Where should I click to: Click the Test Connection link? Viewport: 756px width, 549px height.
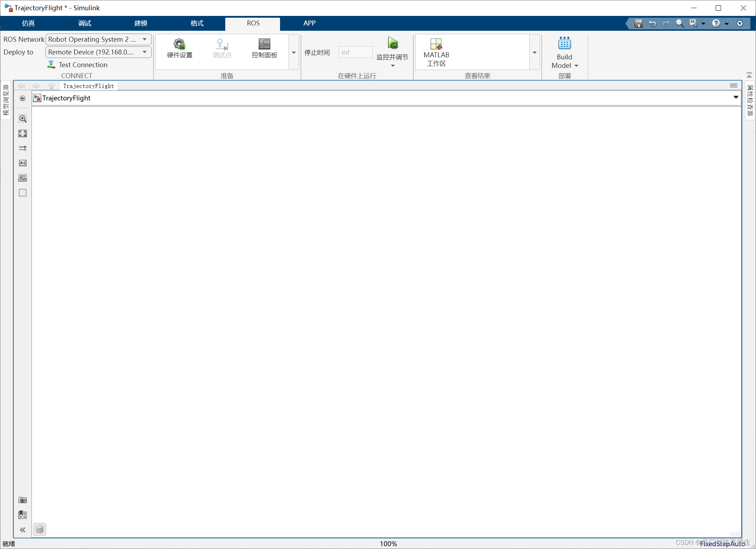coord(83,65)
